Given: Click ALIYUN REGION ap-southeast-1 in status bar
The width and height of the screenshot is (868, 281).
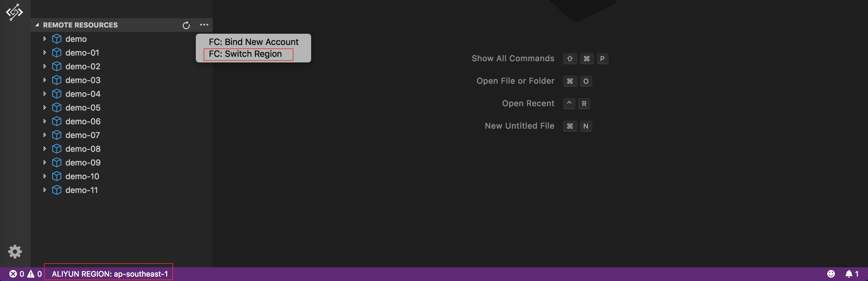Looking at the screenshot, I should (109, 274).
